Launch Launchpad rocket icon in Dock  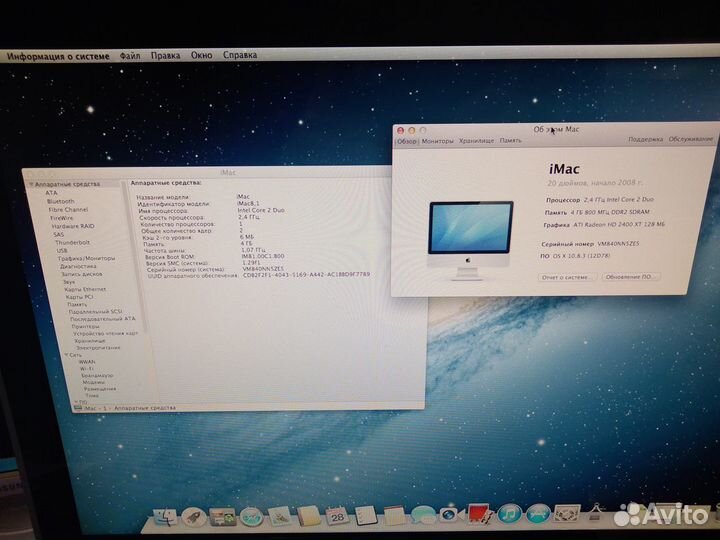click(x=194, y=517)
